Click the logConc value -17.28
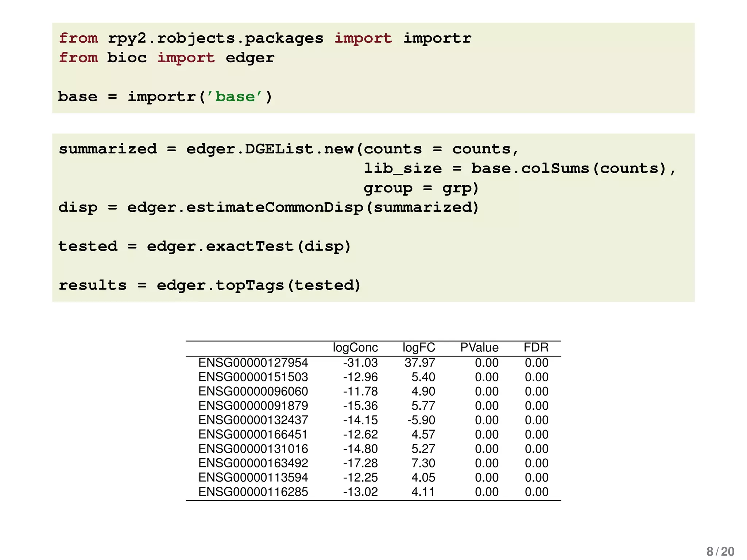The width and height of the screenshot is (747, 560). click(360, 463)
